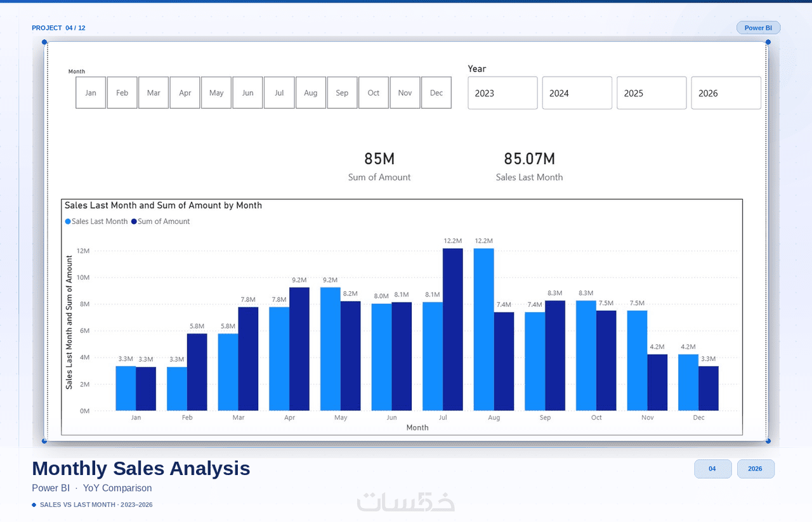Click the 'PROJECT 04 / 12' header label
This screenshot has height=522, width=812.
(58, 28)
